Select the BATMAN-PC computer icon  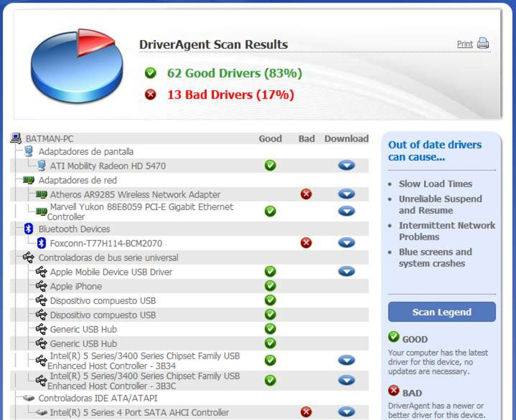click(16, 139)
